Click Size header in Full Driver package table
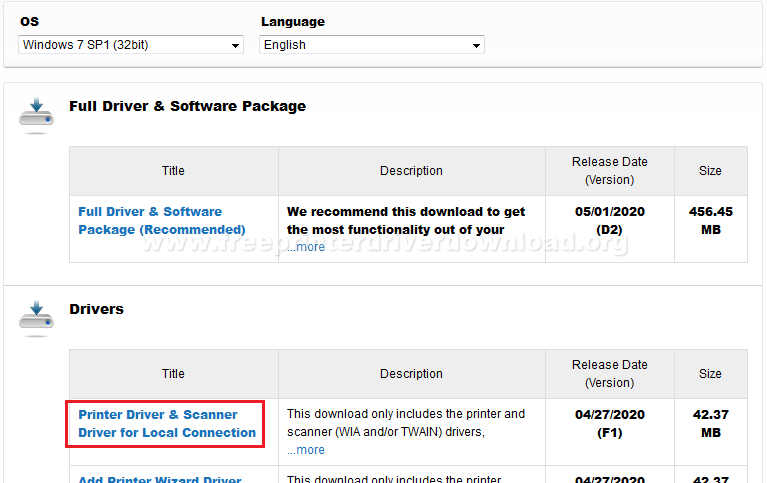This screenshot has height=483, width=767. (x=710, y=171)
